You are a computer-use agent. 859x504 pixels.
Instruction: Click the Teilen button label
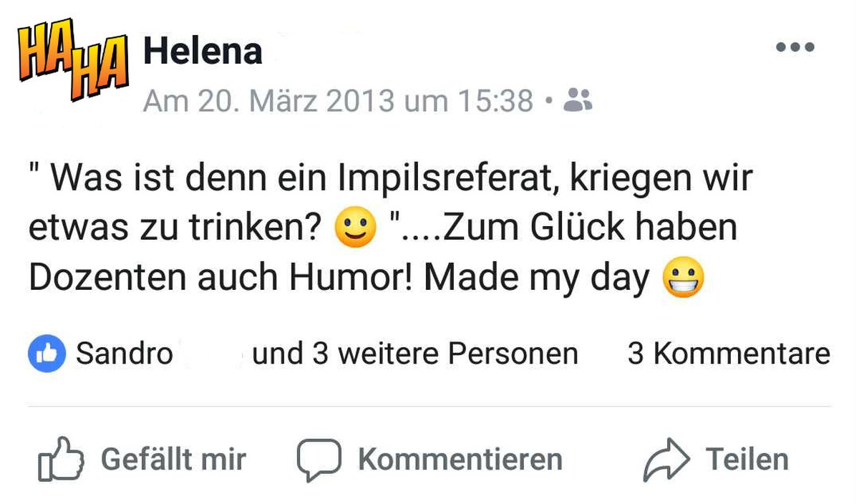pos(747,460)
